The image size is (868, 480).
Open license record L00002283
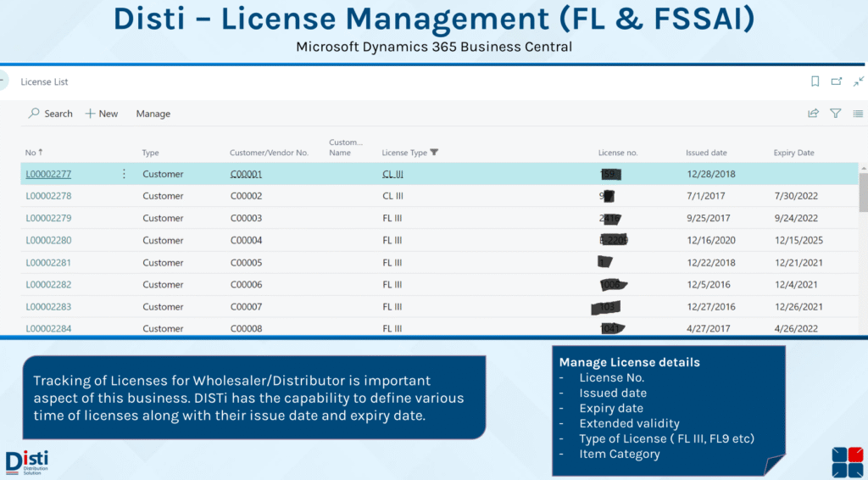coord(48,306)
